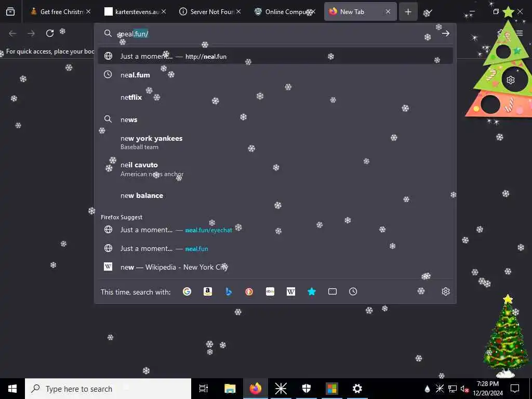Close the New Tab tab
This screenshot has width=532, height=399.
click(x=388, y=11)
